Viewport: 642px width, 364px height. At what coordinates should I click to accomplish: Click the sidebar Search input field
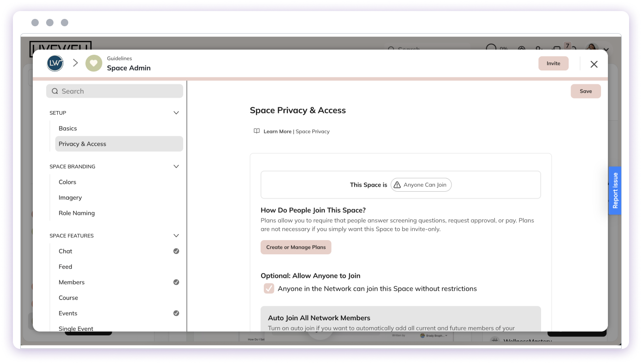click(114, 91)
